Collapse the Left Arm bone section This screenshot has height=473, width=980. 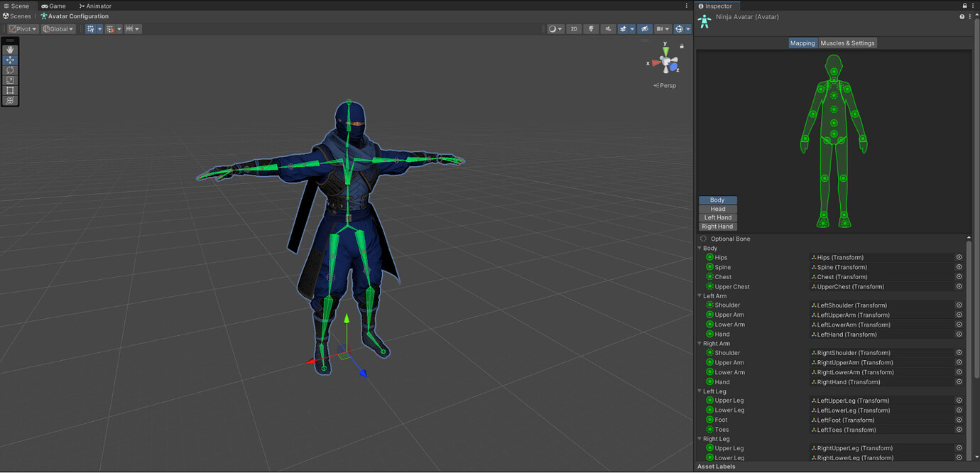coord(699,295)
